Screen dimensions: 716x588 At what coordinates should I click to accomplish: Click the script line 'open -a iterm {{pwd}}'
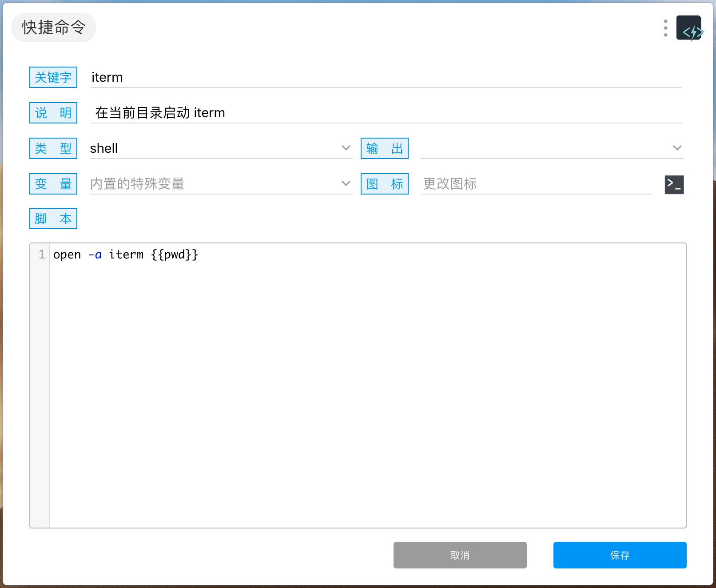[126, 254]
